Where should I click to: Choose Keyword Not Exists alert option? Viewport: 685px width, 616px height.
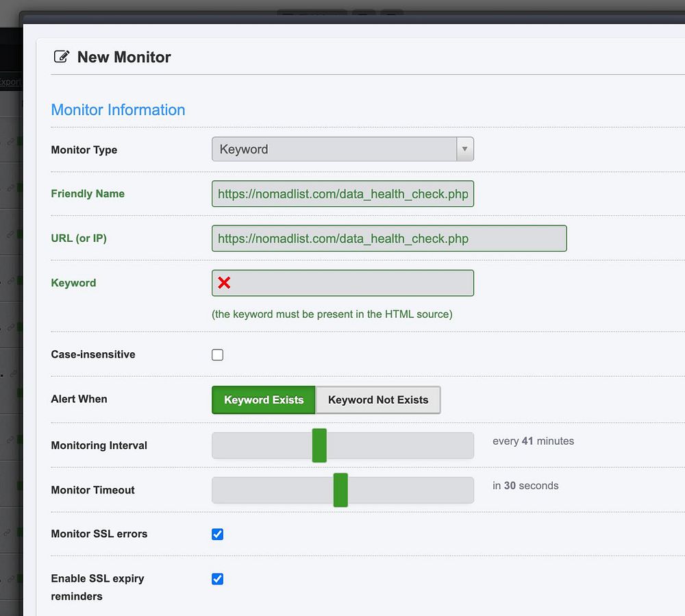click(378, 399)
